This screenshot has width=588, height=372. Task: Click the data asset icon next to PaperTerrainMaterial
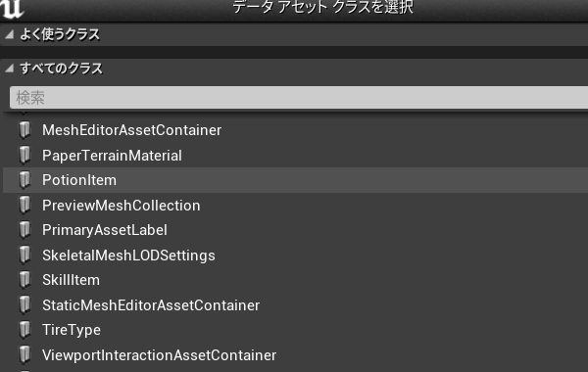(24, 155)
